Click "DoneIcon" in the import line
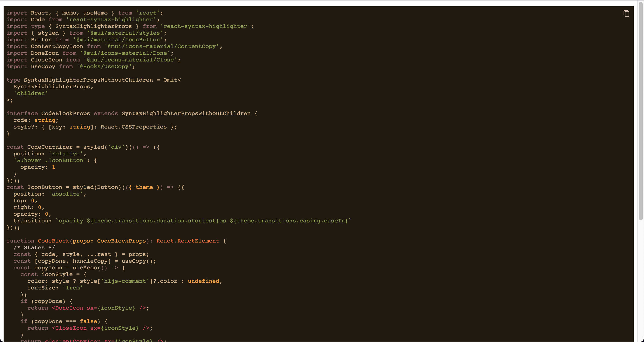Screen dimensions: 644x342 pyautogui.click(x=45, y=53)
